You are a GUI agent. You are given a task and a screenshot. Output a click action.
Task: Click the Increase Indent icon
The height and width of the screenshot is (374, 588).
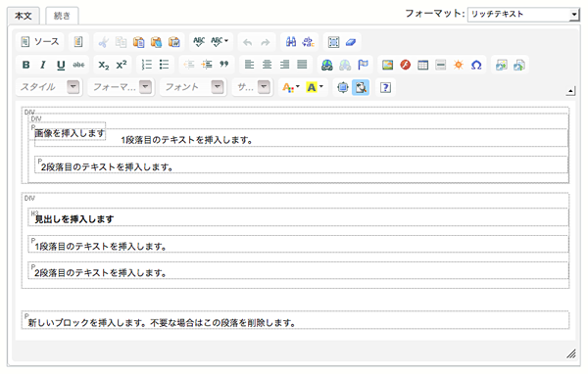click(x=206, y=65)
